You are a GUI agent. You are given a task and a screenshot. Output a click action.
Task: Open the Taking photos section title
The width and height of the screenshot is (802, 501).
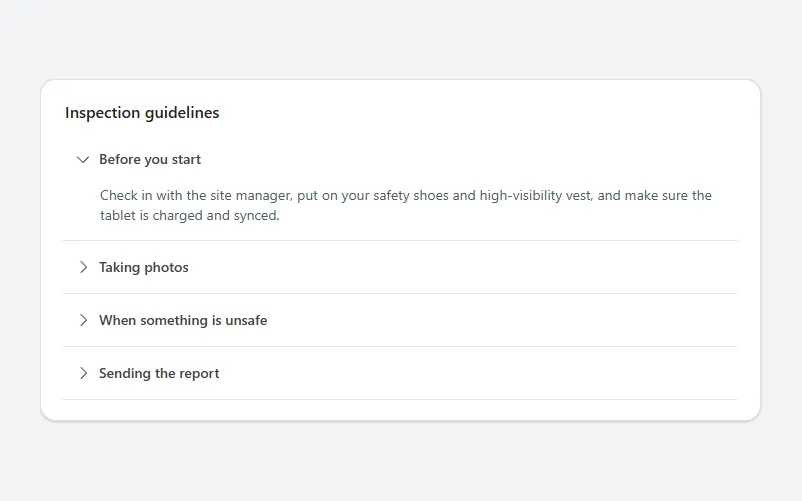[144, 267]
